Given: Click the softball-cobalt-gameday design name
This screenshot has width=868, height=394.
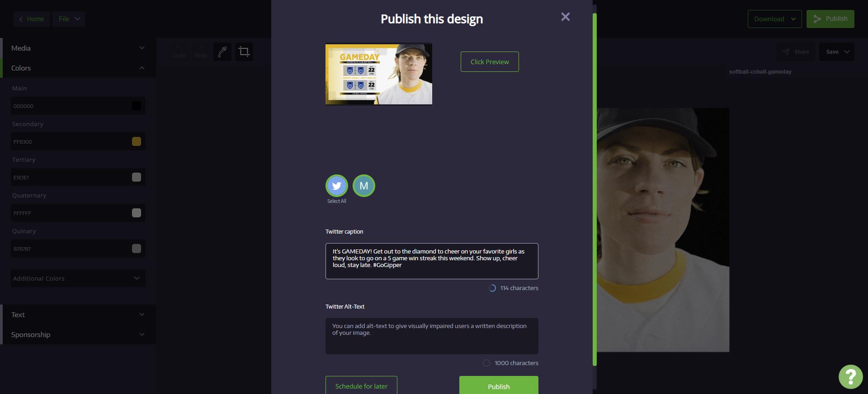Looking at the screenshot, I should (760, 72).
